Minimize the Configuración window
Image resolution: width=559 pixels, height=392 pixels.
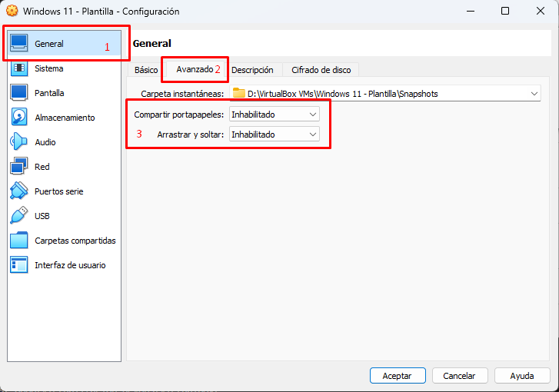pyautogui.click(x=471, y=11)
